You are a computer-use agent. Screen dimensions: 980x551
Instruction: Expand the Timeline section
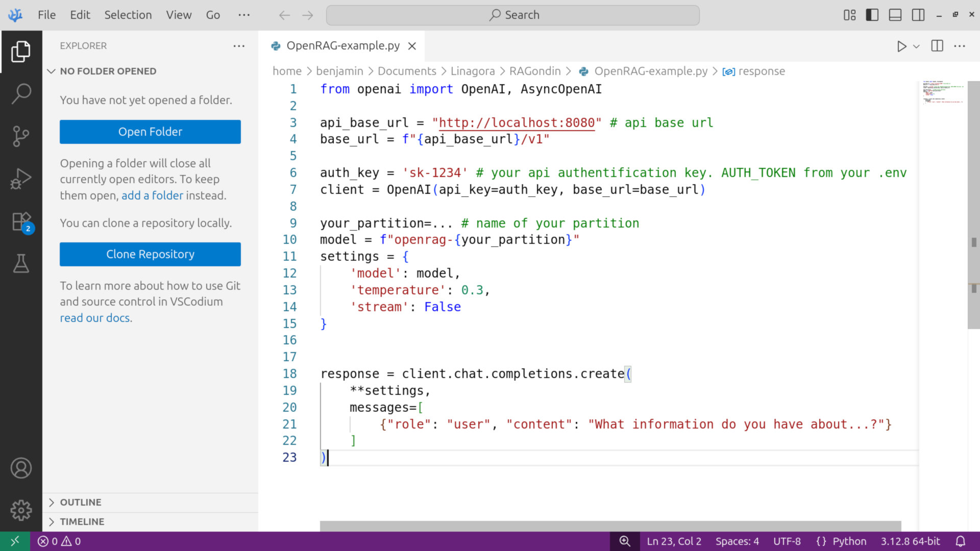150,522
